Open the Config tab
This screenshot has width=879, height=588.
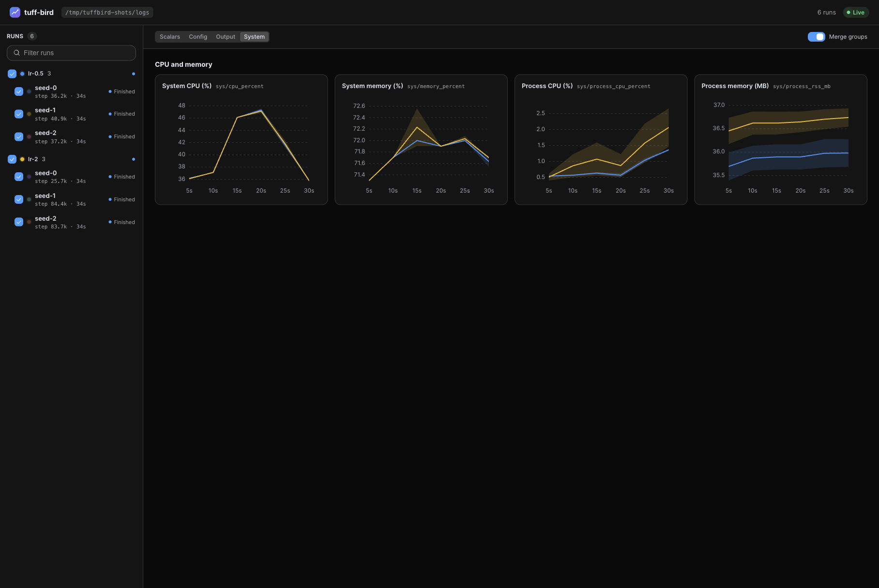tap(198, 37)
